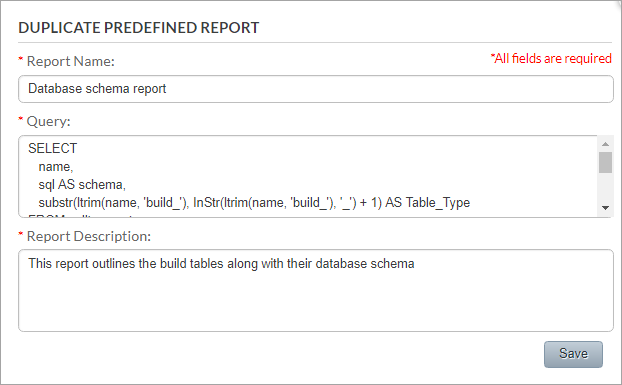Click the Save button
This screenshot has width=622, height=385.
[573, 354]
